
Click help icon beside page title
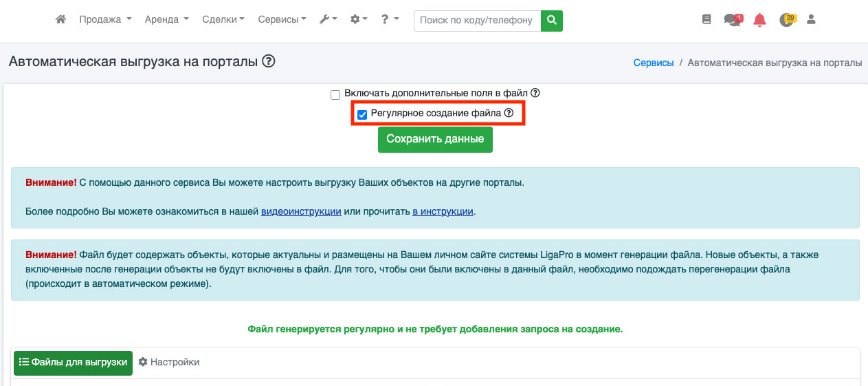[269, 61]
